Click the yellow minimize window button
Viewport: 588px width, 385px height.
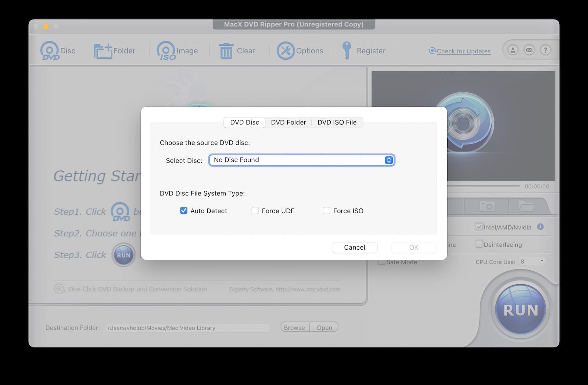(x=46, y=26)
